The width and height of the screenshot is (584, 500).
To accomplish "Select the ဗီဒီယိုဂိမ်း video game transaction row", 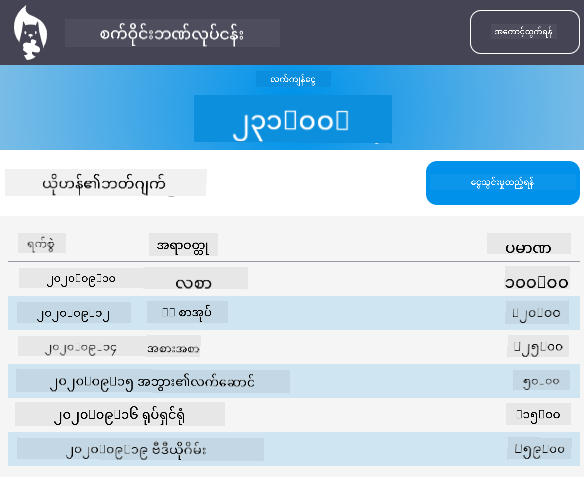I will (x=293, y=449).
